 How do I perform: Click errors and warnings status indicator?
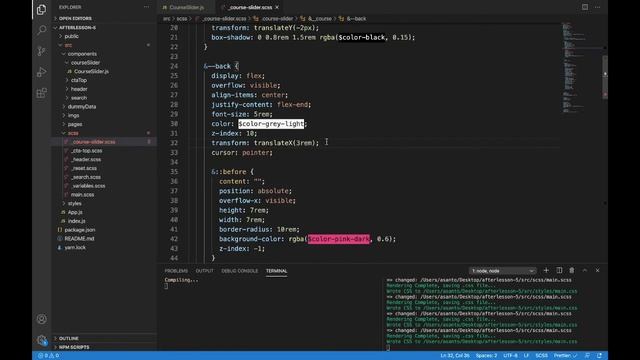point(49,356)
